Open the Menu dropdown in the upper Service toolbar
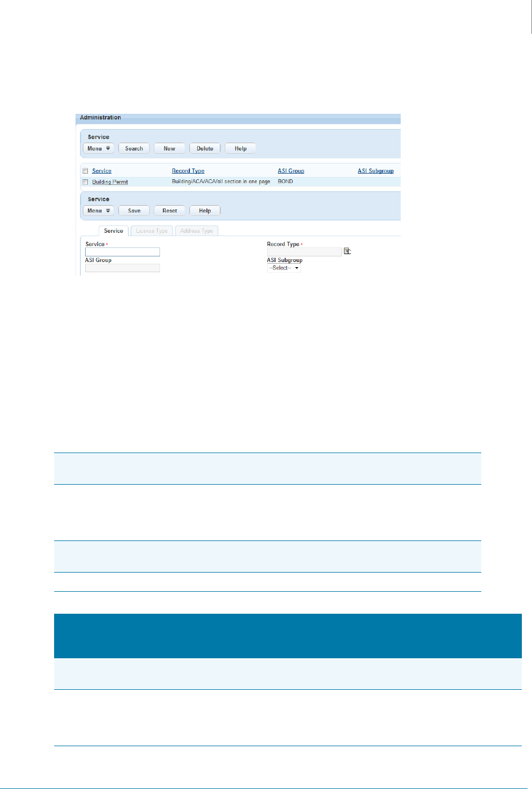 [x=99, y=149]
